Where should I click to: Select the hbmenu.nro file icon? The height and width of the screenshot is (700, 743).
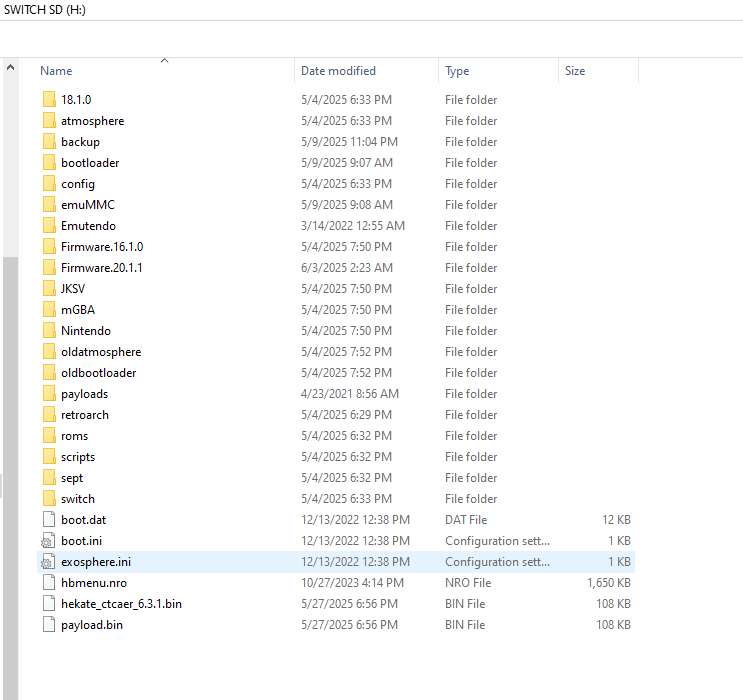pyautogui.click(x=49, y=582)
